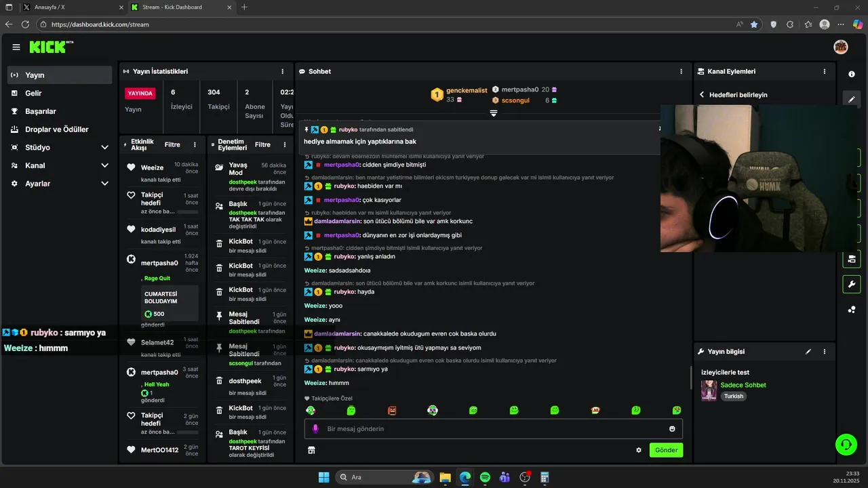The height and width of the screenshot is (488, 868).
Task: Click the Kick logo
Action: coord(52,47)
